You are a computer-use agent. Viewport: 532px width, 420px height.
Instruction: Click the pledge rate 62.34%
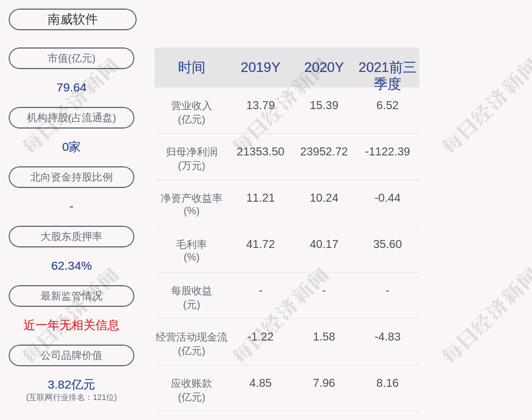pos(72,266)
